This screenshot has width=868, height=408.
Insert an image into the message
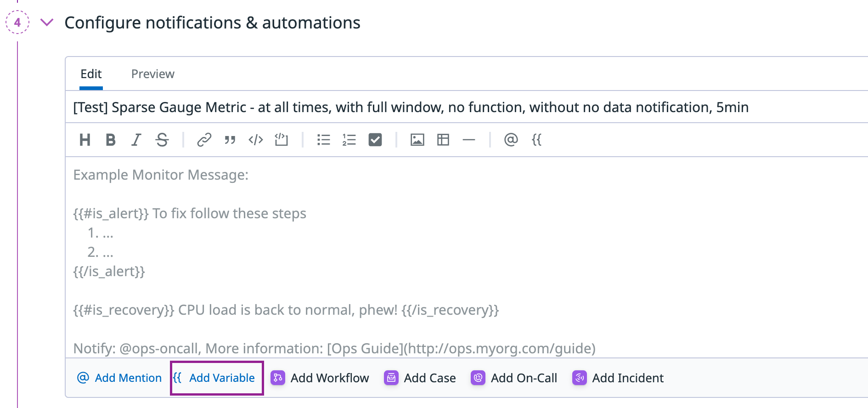click(417, 140)
